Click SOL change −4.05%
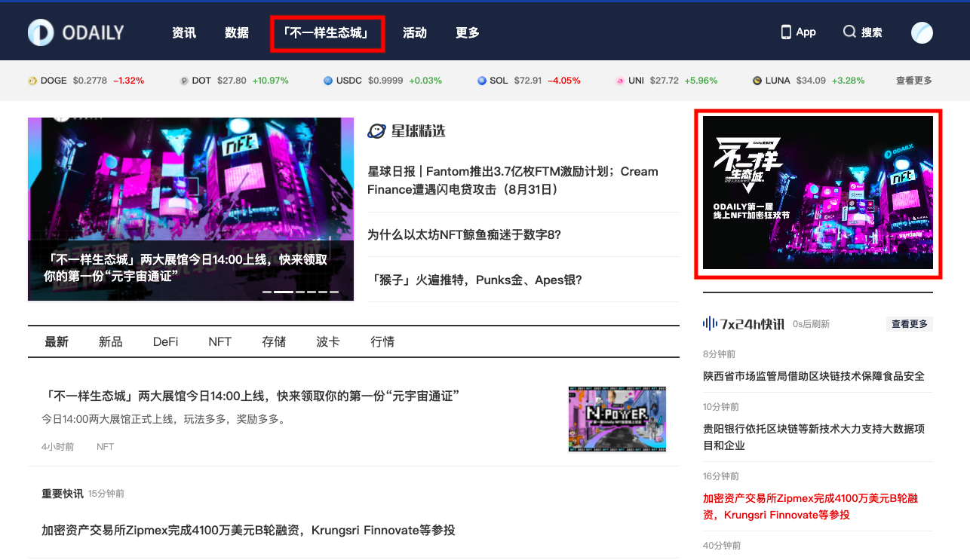Screen dimensions: 970x560 pyautogui.click(x=564, y=81)
